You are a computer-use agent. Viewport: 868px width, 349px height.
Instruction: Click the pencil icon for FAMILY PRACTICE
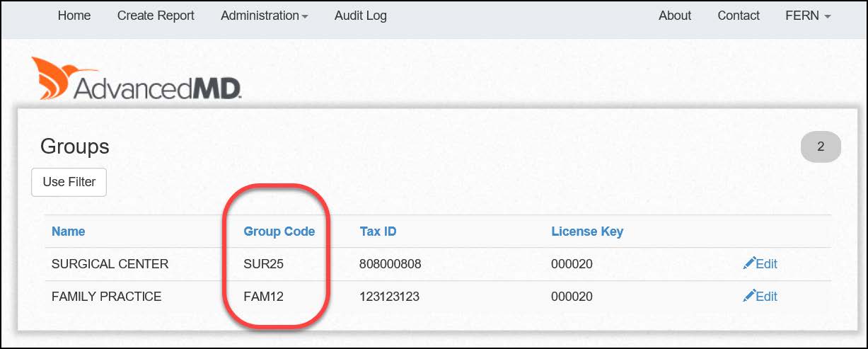pos(748,297)
